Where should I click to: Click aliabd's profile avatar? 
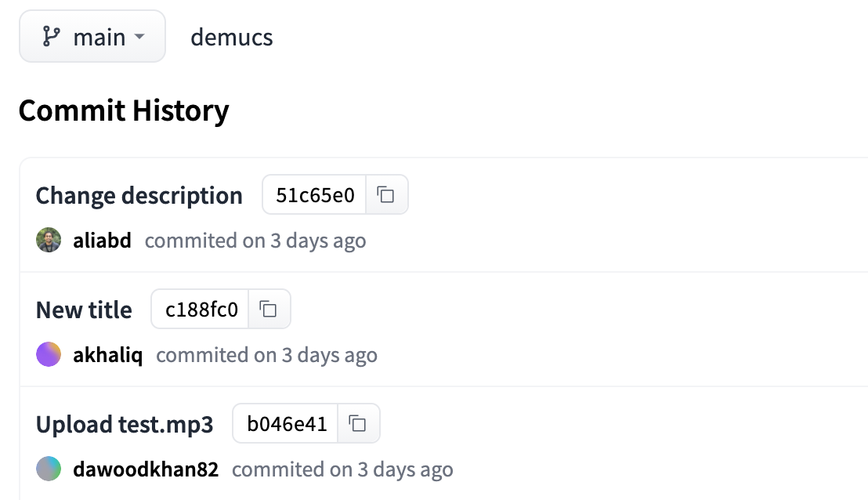(x=49, y=240)
